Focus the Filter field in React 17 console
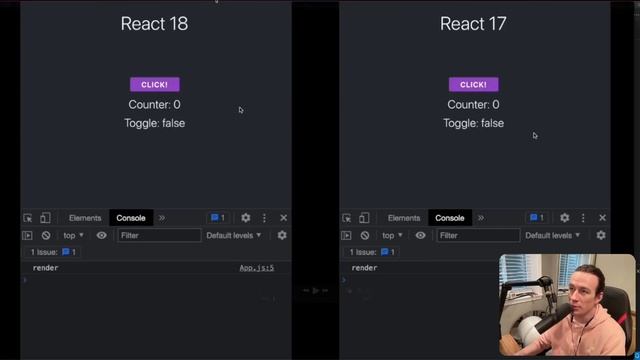The height and width of the screenshot is (360, 640). [478, 236]
